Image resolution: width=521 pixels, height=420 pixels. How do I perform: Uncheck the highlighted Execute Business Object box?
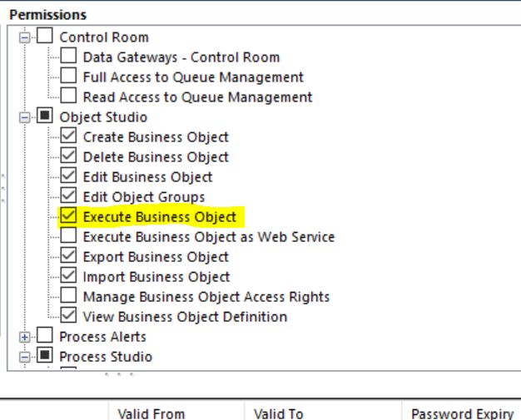click(68, 217)
